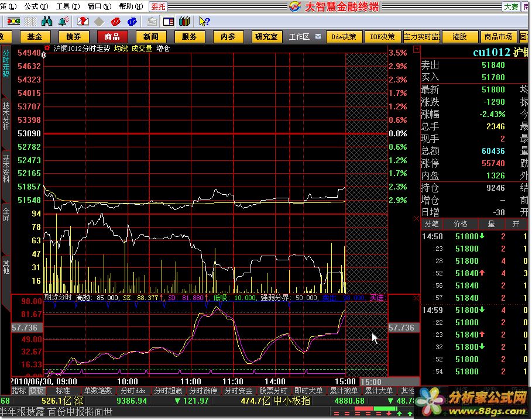This screenshot has height=420, width=532.
Task: Select the 内参 category button
Action: pos(228,37)
